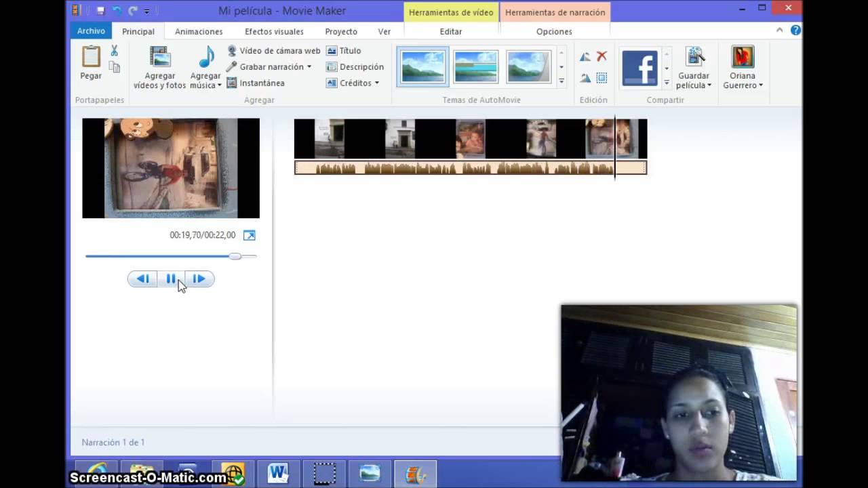Redo the last action
This screenshot has height=488, width=868.
point(133,11)
